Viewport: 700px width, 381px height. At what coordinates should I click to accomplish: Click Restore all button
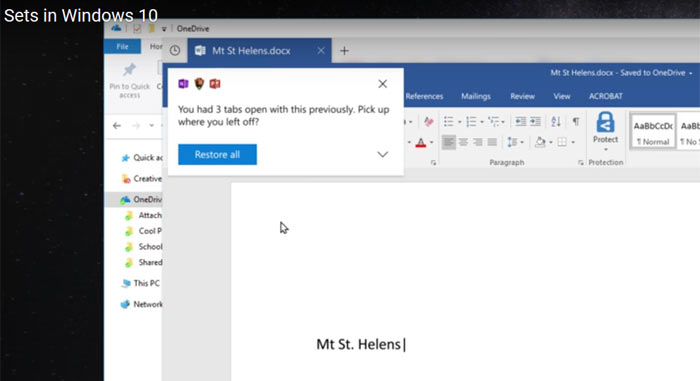tap(217, 155)
